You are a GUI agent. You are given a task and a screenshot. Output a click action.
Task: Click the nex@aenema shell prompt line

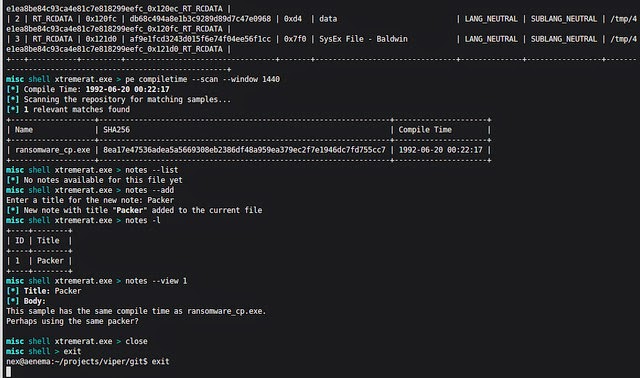pos(88,361)
